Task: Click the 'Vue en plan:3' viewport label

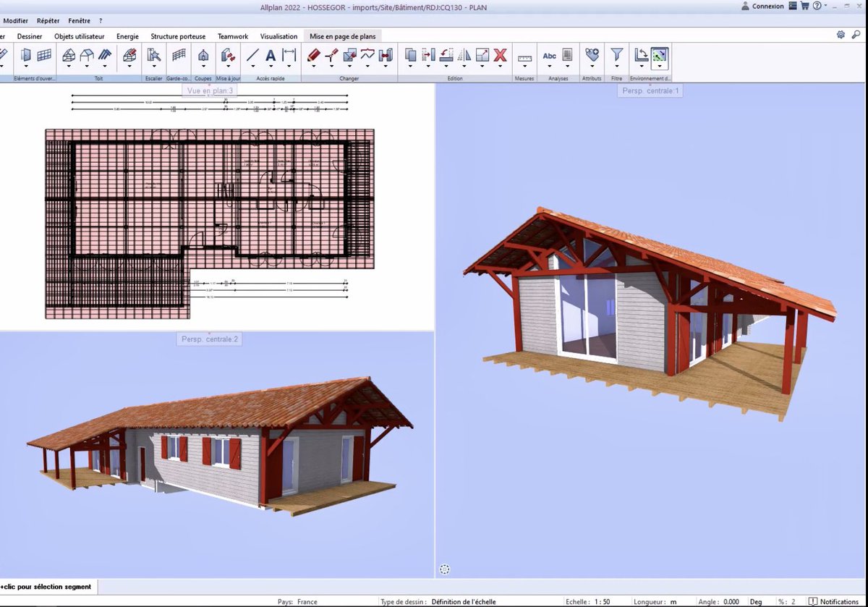Action: 210,90
